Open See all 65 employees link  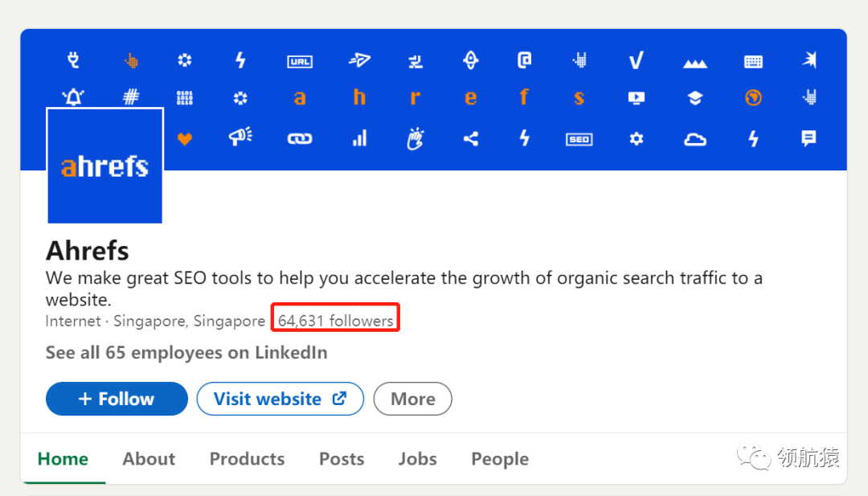click(186, 353)
